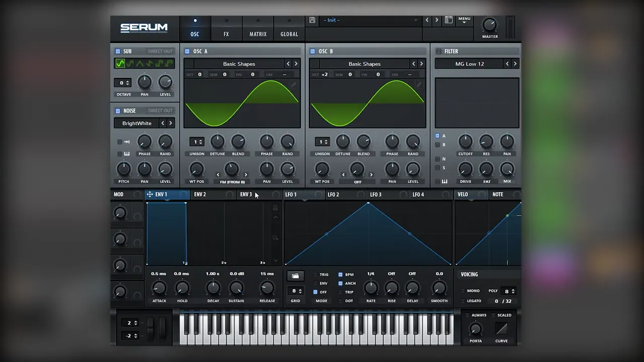
Task: Go to the next preset with the right arrow
Action: 437,20
